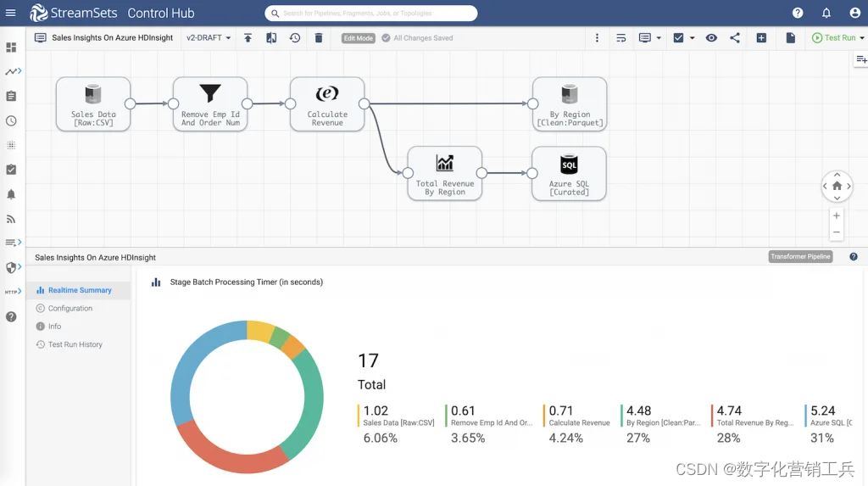Screen dimensions: 868x486
Task: Click the Edit Mode badge
Action: (x=359, y=38)
